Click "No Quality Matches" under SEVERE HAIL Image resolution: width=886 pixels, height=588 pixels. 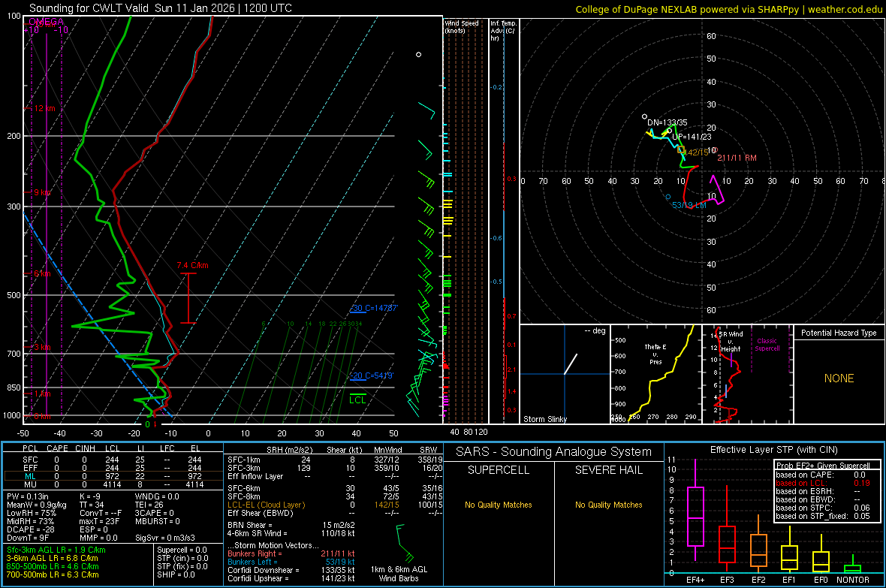pyautogui.click(x=608, y=505)
